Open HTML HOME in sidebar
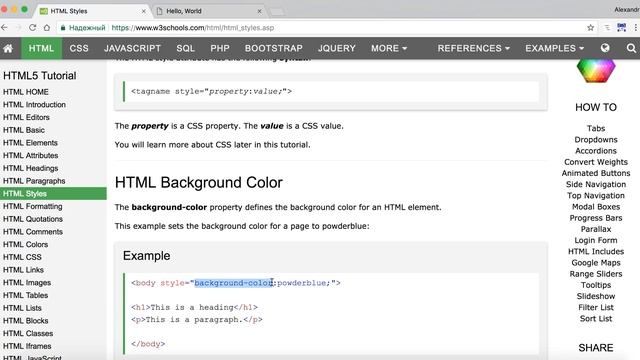This screenshot has height=360, width=640. [26, 92]
